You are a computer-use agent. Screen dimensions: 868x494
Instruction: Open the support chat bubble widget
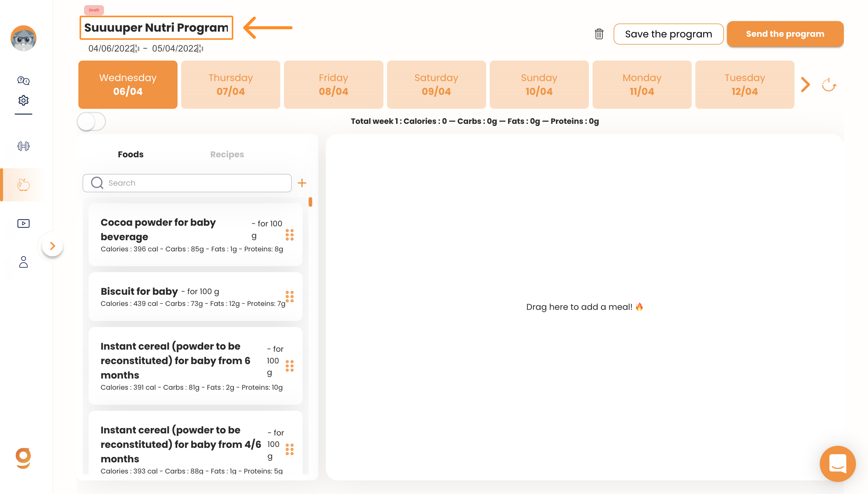[837, 463]
